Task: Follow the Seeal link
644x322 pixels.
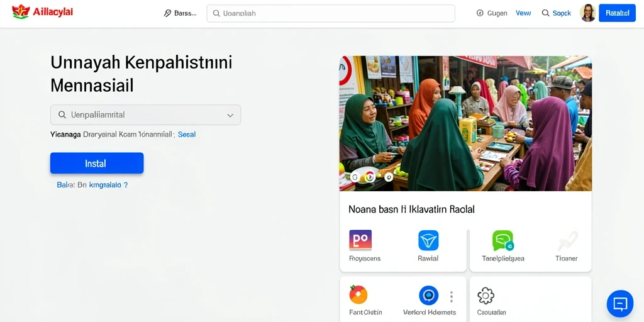Action: click(x=186, y=135)
